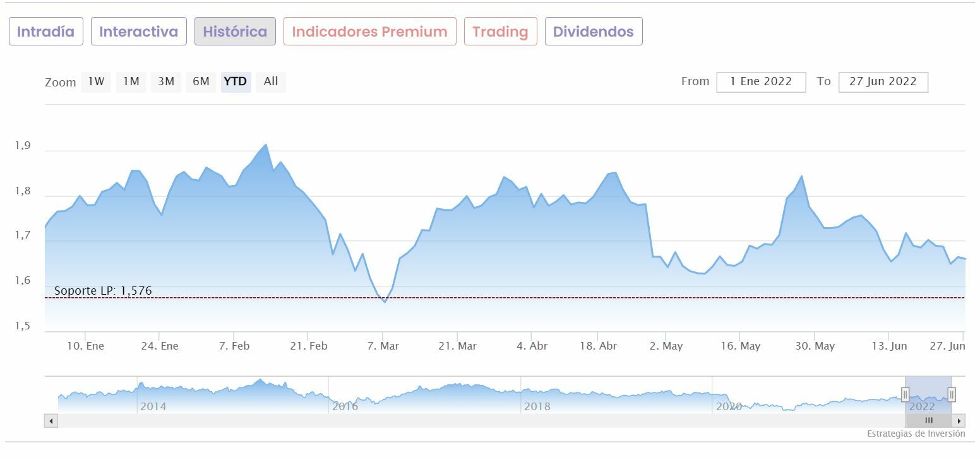Open the Estrategias de Inversión credit link
980x460 pixels.
(916, 434)
